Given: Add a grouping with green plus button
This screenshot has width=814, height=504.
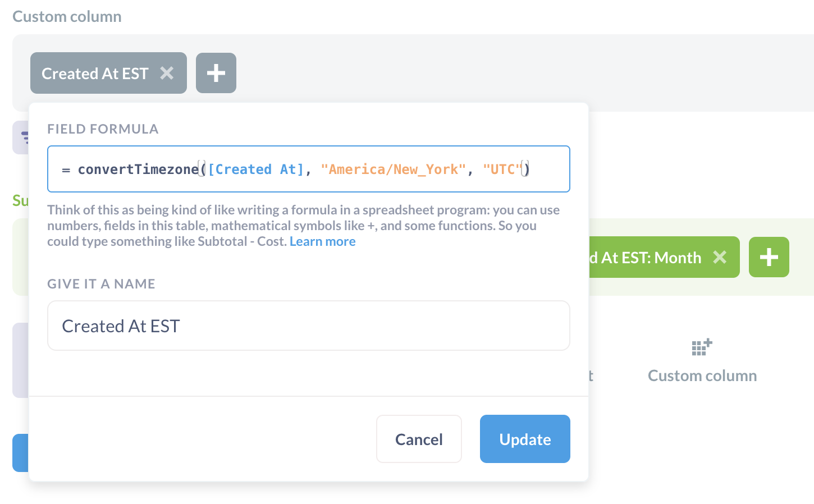Looking at the screenshot, I should 769,257.
